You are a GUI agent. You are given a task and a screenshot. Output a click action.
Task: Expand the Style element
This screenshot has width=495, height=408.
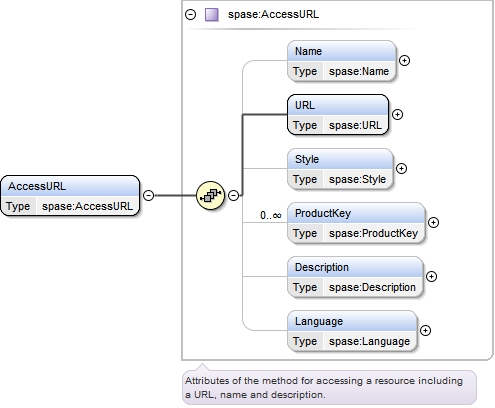point(401,169)
